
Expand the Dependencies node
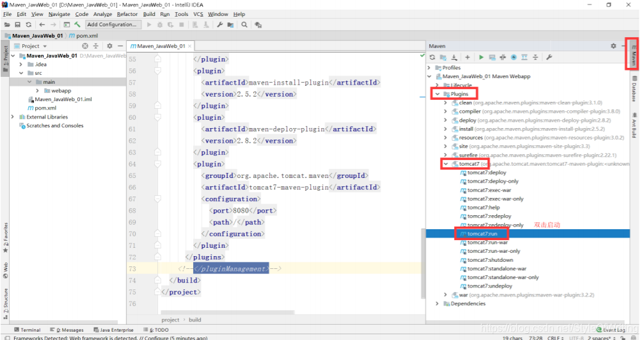click(x=437, y=304)
